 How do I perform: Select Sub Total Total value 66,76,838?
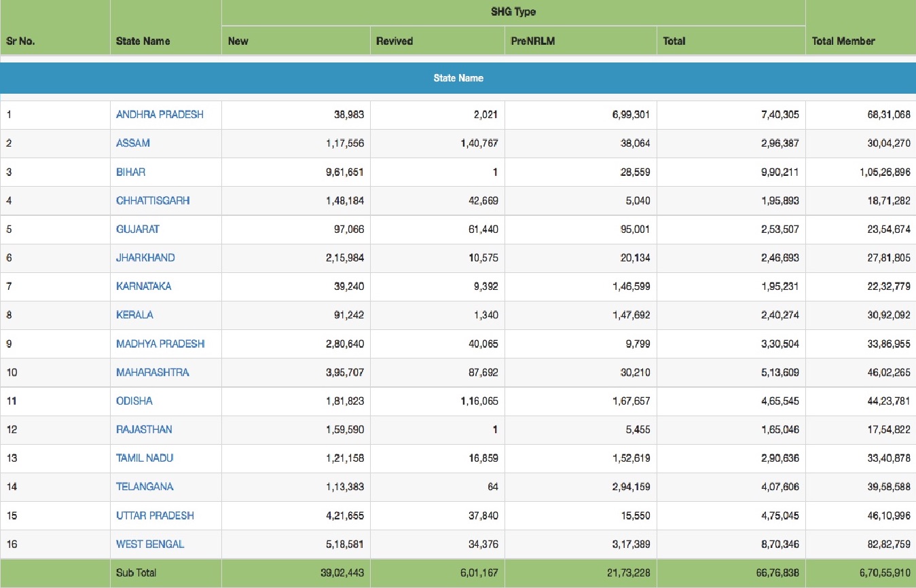tap(777, 573)
